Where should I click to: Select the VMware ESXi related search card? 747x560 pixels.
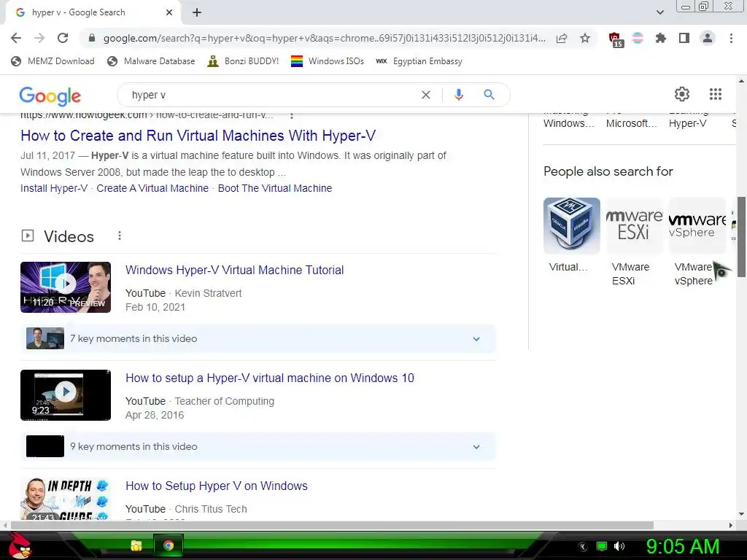[634, 242]
